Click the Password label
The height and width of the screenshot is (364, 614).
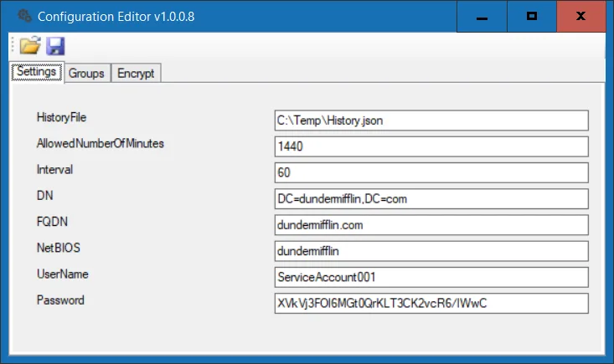[60, 300]
